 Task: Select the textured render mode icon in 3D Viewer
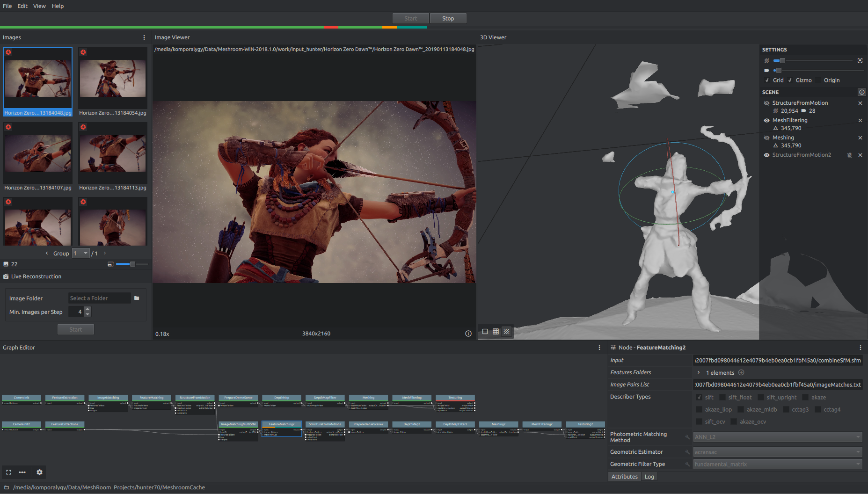506,332
